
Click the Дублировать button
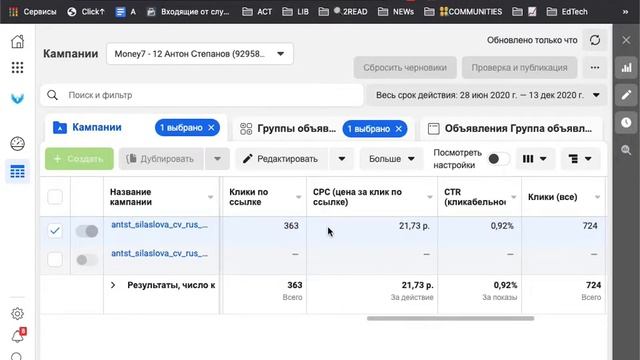point(161,159)
